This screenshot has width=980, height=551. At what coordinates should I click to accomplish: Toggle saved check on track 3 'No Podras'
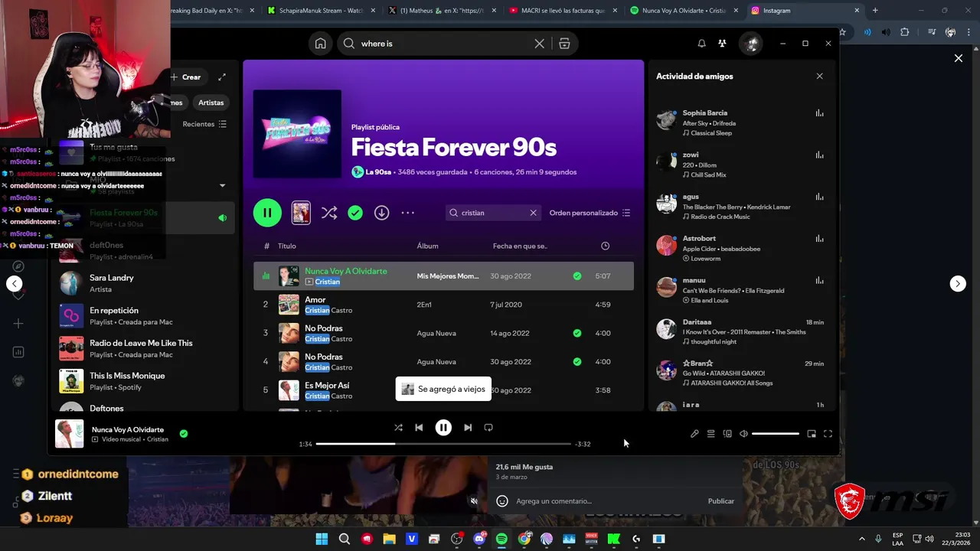[577, 333]
